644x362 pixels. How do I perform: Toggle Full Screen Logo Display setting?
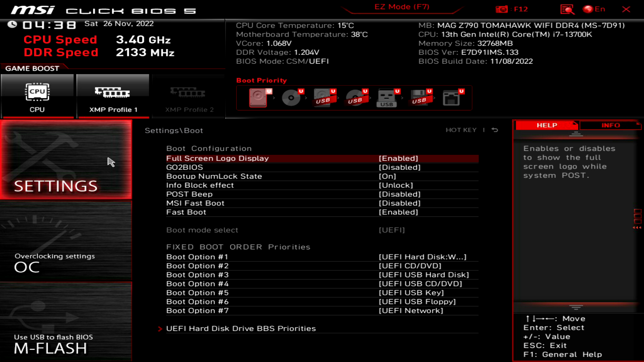click(322, 158)
